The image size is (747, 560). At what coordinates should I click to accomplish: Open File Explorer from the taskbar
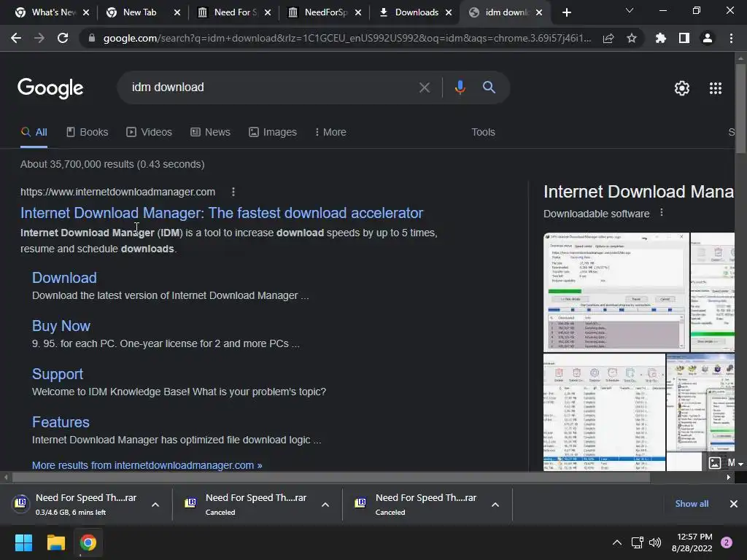pos(55,542)
